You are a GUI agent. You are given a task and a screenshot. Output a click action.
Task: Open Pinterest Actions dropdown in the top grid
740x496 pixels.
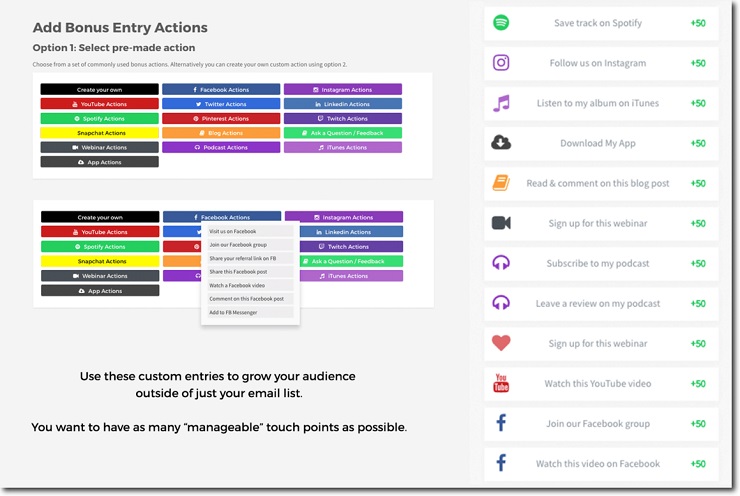pyautogui.click(x=221, y=118)
